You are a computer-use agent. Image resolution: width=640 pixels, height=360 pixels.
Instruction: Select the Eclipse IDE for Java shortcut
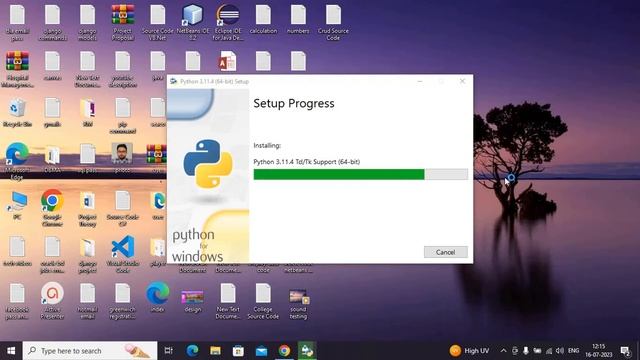point(228,22)
